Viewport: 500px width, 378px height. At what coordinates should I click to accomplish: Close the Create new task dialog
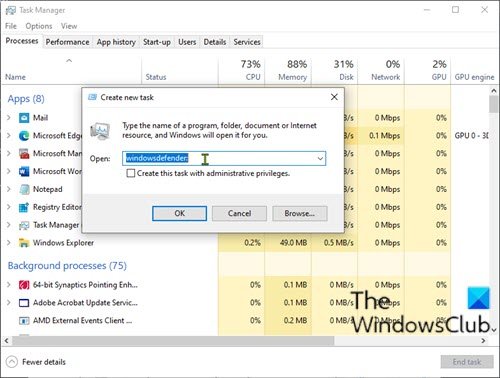334,97
